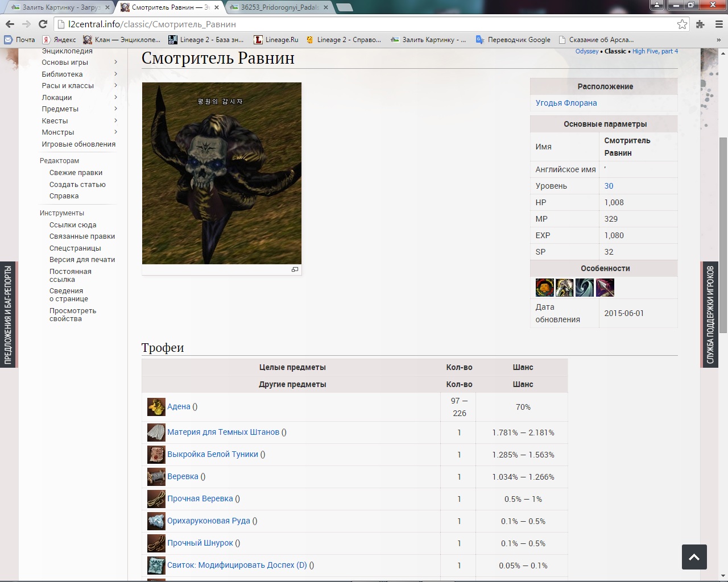This screenshot has height=582, width=728.
Task: Open Постоянная ссылка tool link
Action: point(71,276)
